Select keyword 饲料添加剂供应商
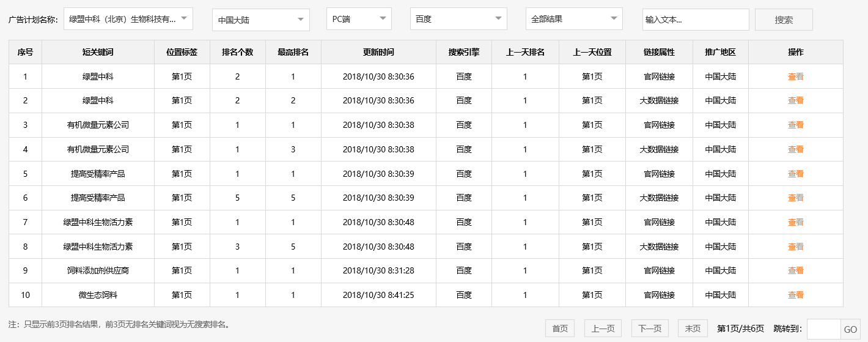868x342 pixels. point(98,270)
